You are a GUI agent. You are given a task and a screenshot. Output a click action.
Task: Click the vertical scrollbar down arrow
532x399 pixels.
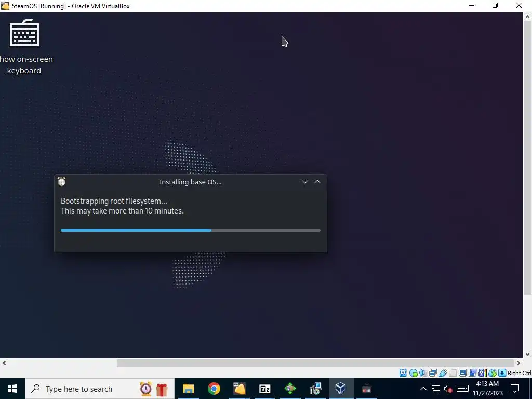click(x=528, y=354)
